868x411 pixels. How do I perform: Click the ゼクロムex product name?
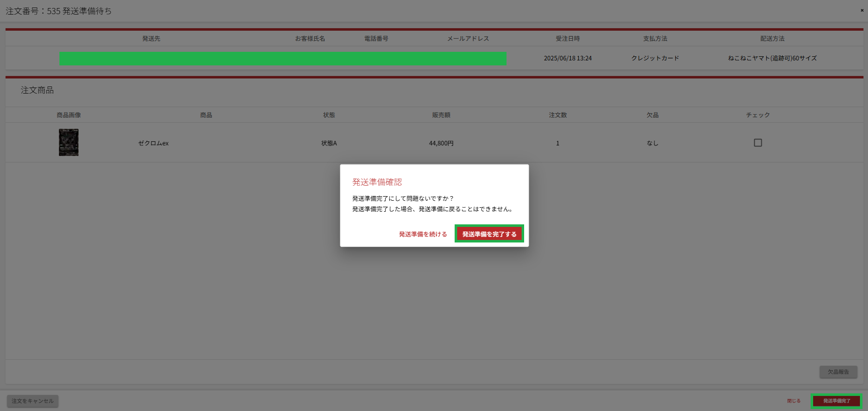pyautogui.click(x=154, y=143)
